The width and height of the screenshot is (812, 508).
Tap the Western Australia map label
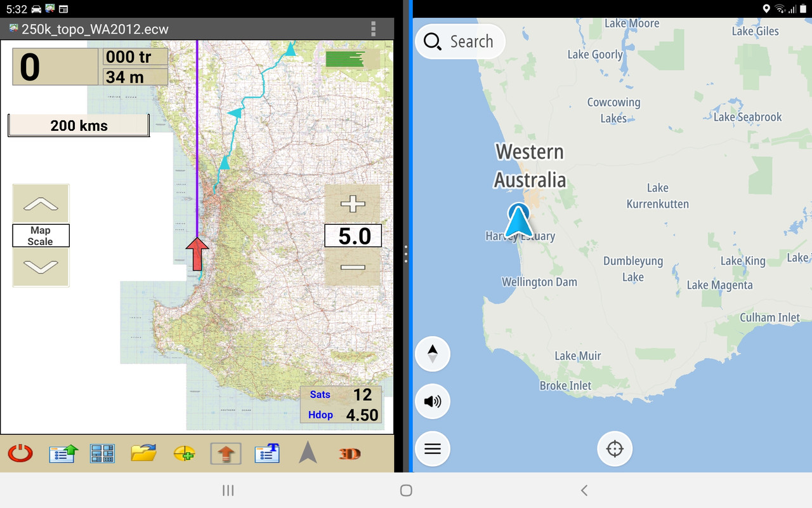[x=530, y=166]
